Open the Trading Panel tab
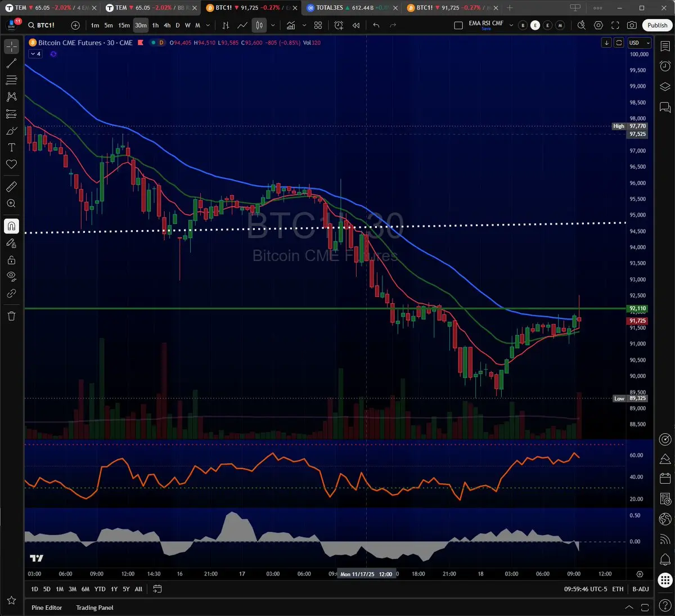Viewport: 675px width, 616px height. tap(94, 608)
